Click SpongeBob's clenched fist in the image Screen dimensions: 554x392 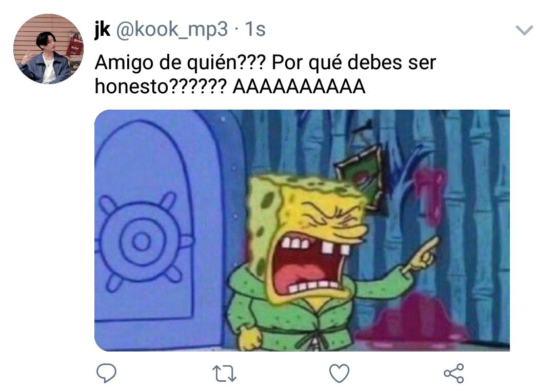pos(250,338)
